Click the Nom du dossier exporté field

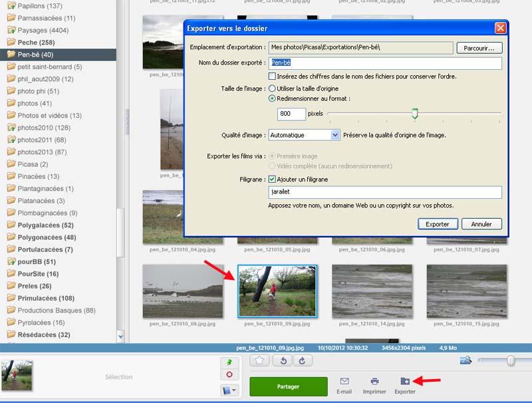pyautogui.click(x=385, y=63)
